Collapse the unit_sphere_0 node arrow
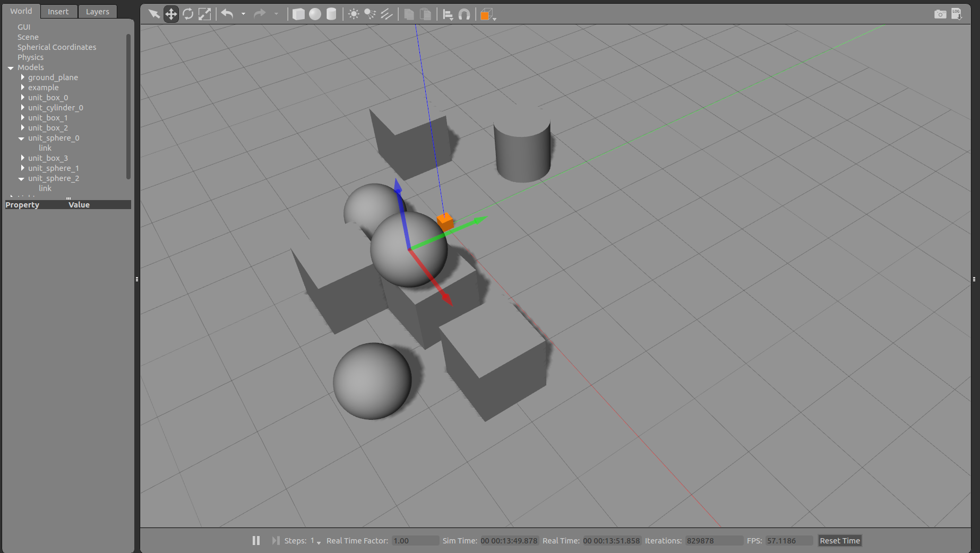This screenshot has height=553, width=980. click(22, 139)
